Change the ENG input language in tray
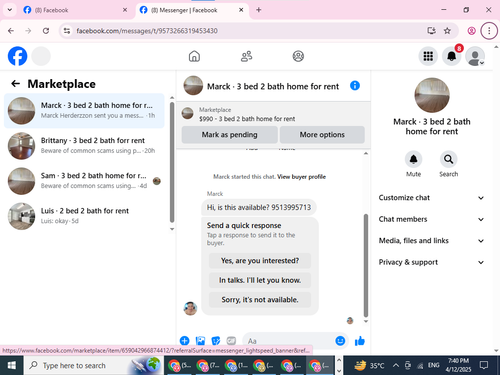 point(433,365)
